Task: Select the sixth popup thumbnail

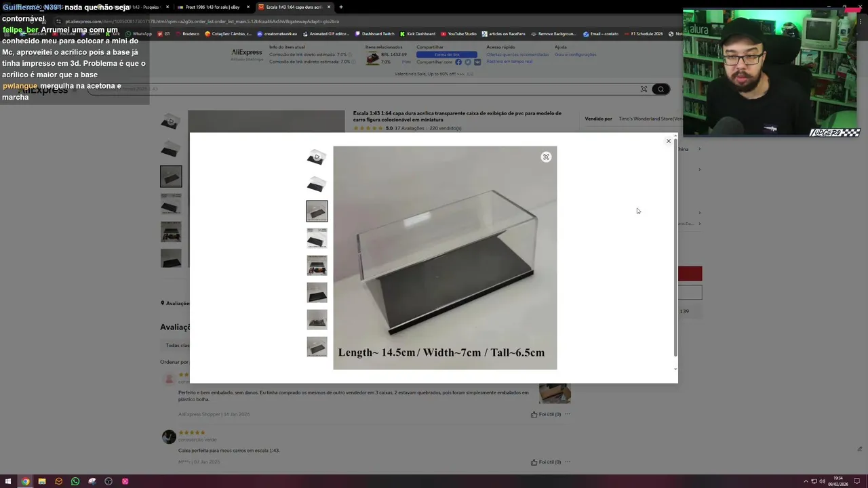Action: click(x=317, y=293)
